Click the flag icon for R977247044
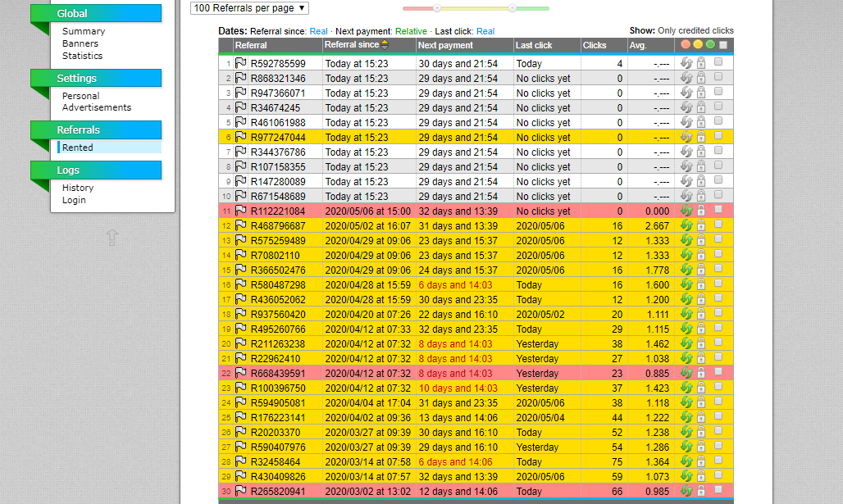This screenshot has width=843, height=504. click(240, 137)
